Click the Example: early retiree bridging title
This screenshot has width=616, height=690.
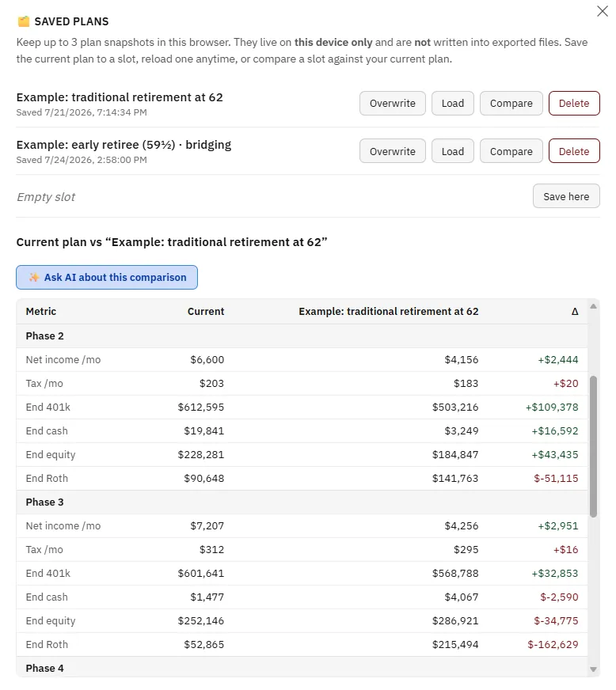pos(124,145)
